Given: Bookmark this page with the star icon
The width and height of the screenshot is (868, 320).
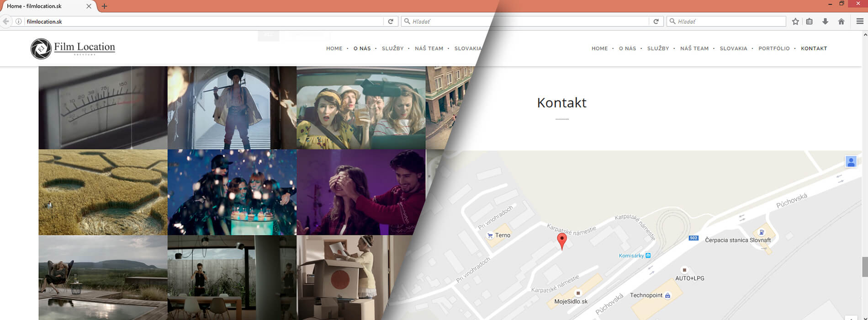Looking at the screenshot, I should 795,21.
